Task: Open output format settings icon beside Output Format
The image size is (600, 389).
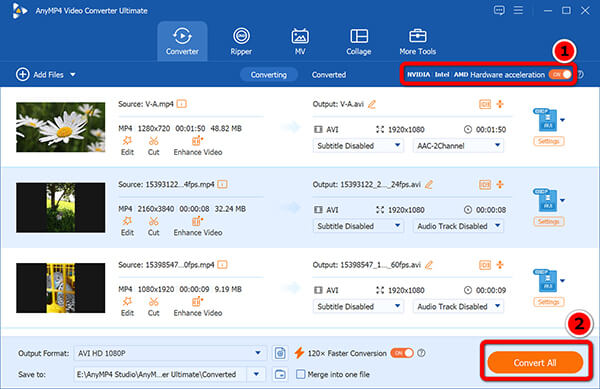Action: [x=280, y=353]
